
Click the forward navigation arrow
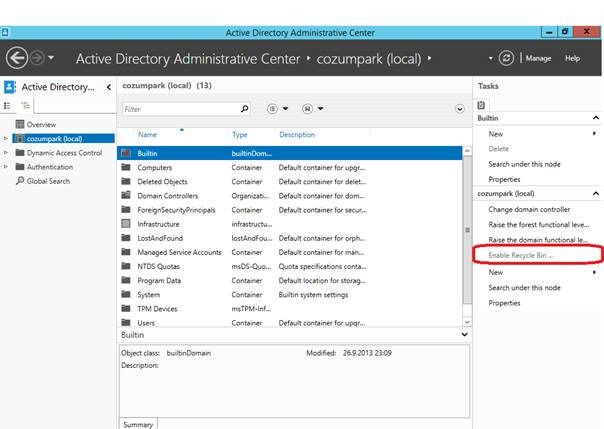click(x=37, y=58)
